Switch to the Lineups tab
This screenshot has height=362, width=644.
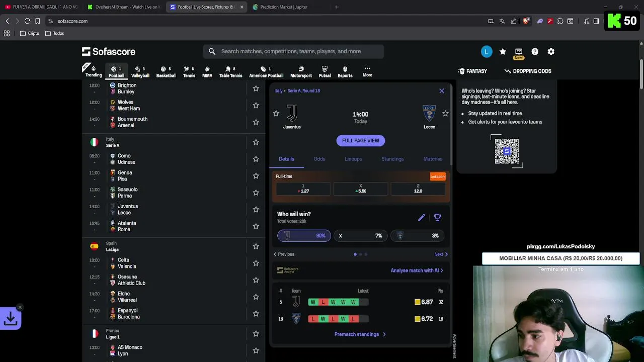pyautogui.click(x=353, y=159)
